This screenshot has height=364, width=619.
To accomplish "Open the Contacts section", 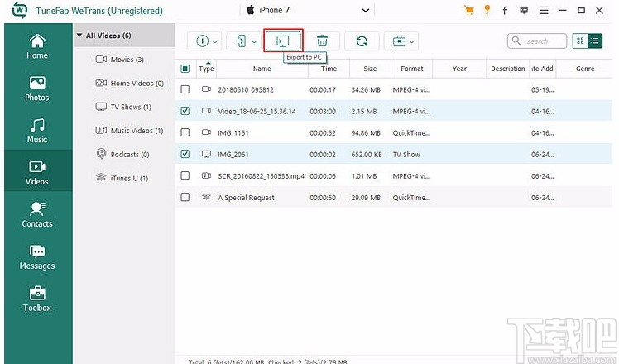I will (x=37, y=215).
